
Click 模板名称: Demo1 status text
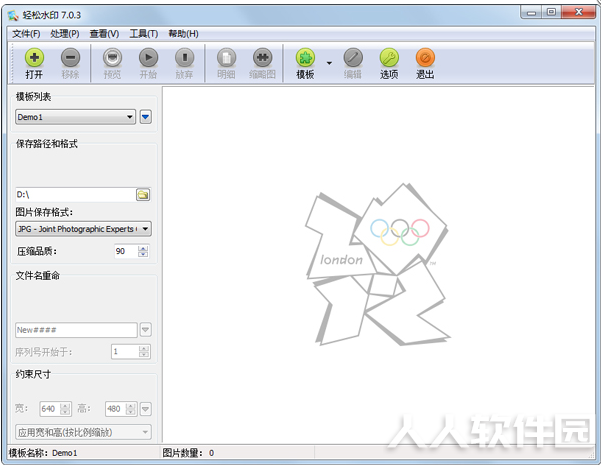coord(43,453)
